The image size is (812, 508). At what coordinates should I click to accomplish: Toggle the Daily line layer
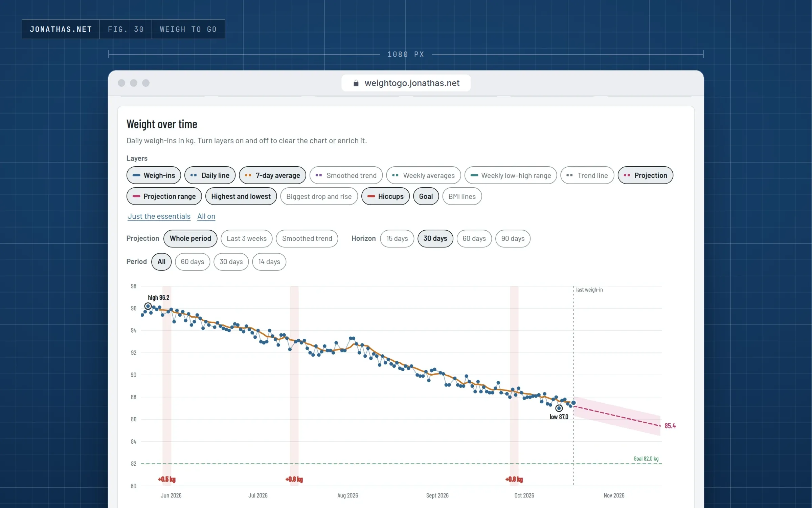click(210, 175)
